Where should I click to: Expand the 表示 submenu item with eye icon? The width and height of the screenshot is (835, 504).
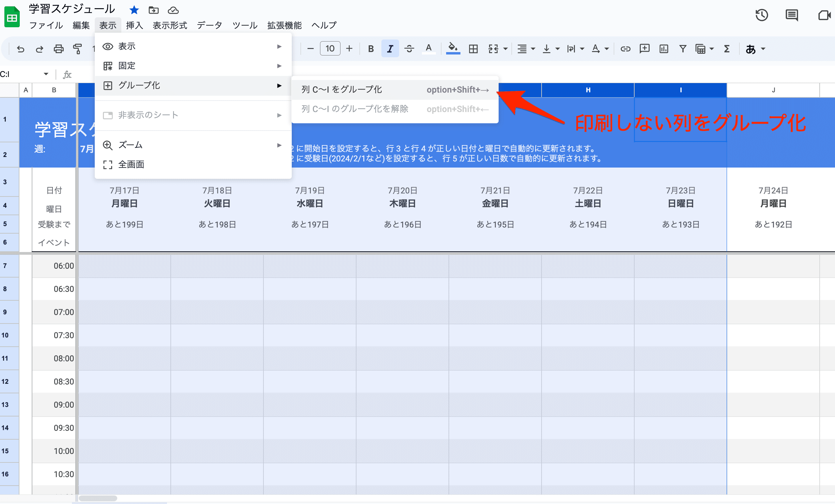[193, 46]
